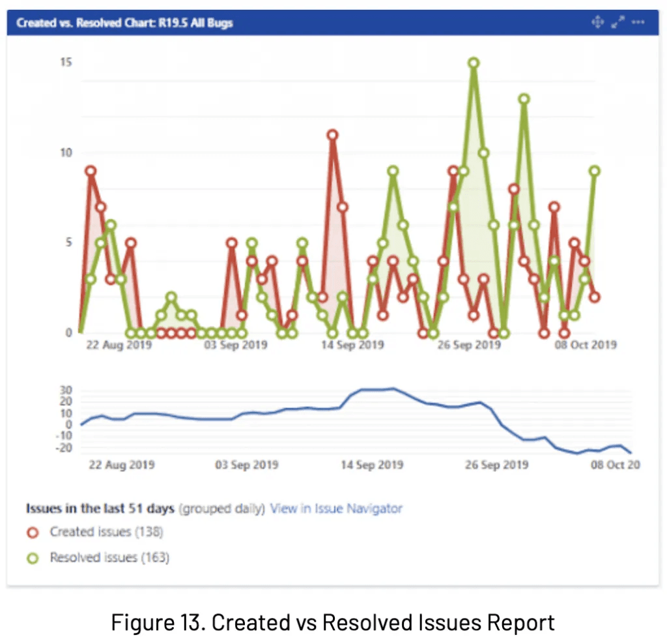Screen dimensions: 667x644
Task: Click the gadget title Created vs. Resolved Chart
Action: coord(124,23)
